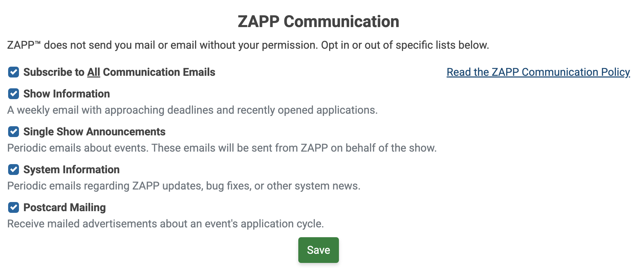
Task: Click the periodic emails about events description
Action: tap(222, 148)
